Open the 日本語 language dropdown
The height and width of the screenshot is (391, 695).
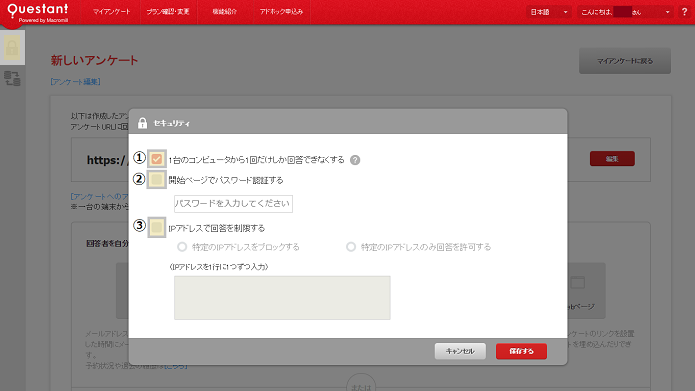click(x=549, y=12)
